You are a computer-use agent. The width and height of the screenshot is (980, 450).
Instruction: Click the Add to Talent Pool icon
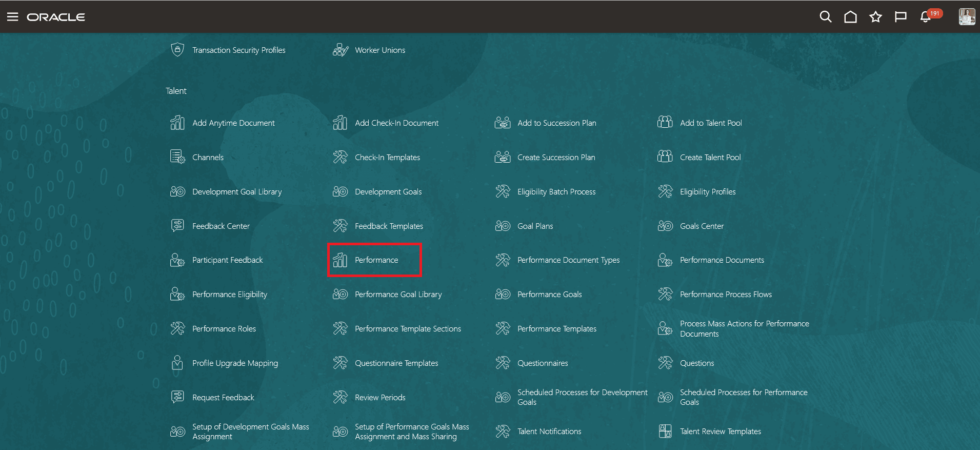click(665, 122)
